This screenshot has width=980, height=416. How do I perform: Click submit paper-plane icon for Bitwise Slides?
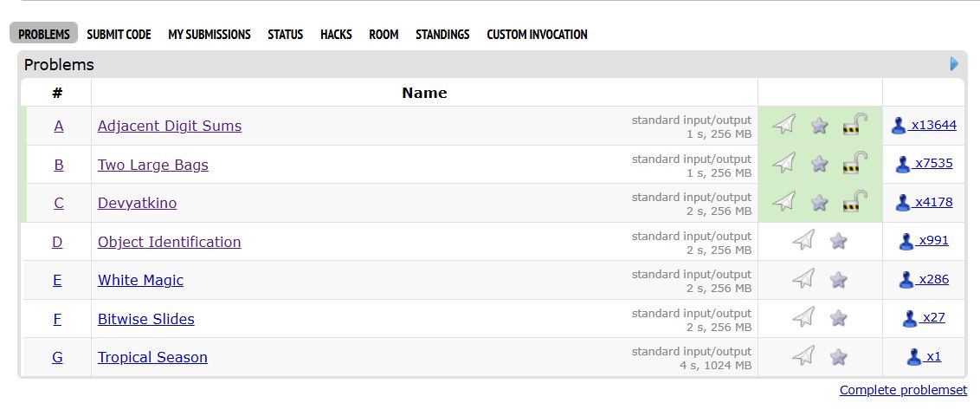click(x=803, y=317)
